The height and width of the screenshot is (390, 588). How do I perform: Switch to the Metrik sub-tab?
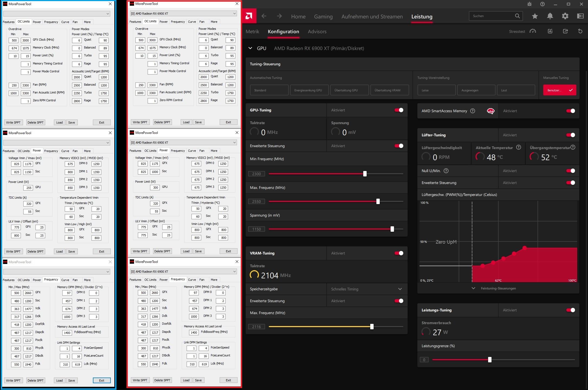(252, 31)
